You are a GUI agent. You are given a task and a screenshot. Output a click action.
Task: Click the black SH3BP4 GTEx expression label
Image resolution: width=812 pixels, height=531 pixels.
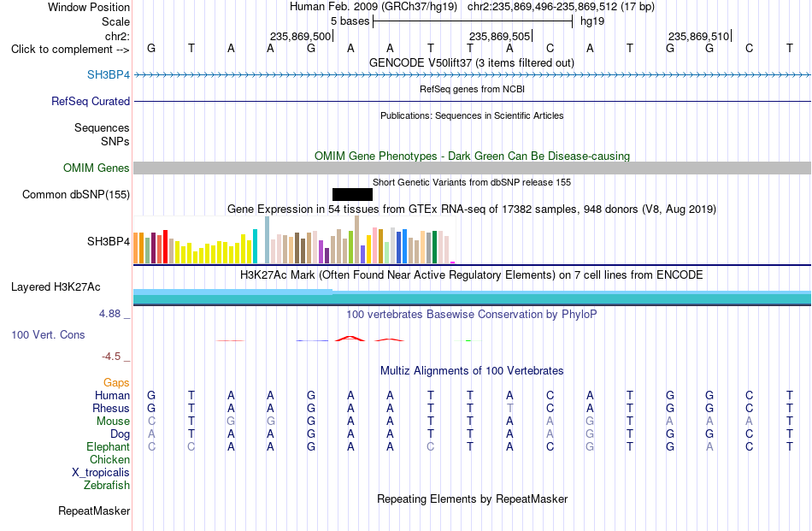tap(109, 241)
